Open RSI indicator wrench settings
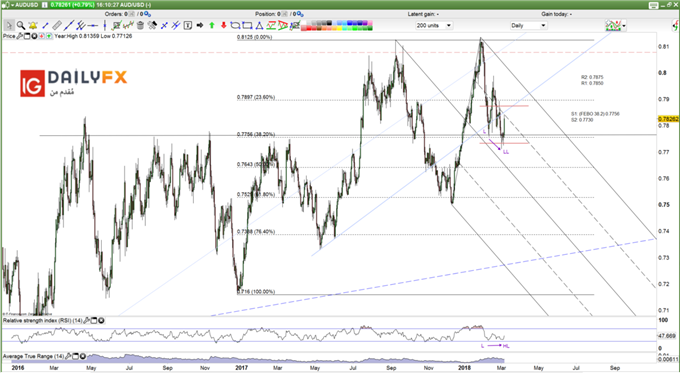680x373 pixels. click(x=87, y=321)
